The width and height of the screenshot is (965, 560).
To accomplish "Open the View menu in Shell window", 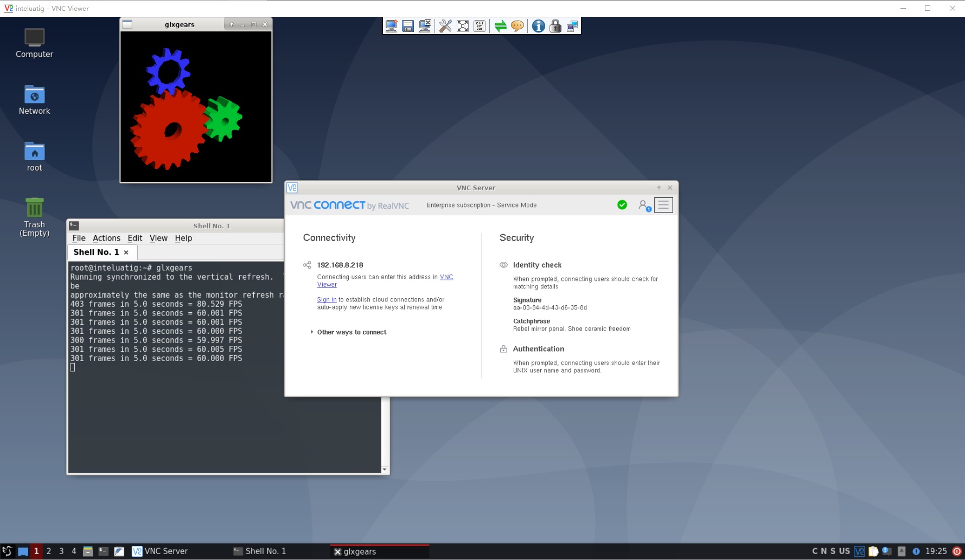I will (158, 238).
